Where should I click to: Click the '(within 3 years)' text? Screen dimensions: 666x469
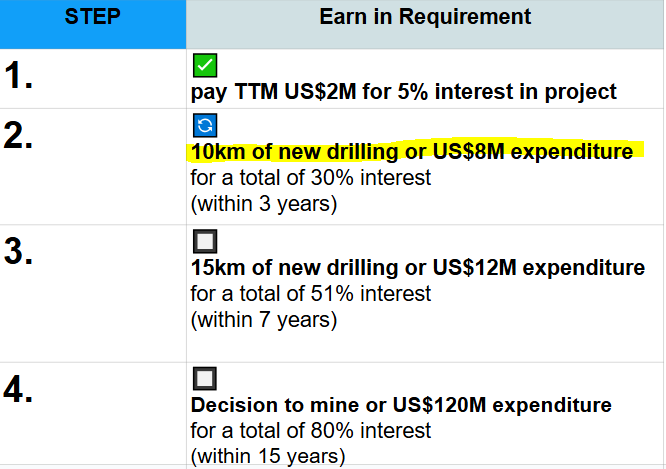coord(263,204)
